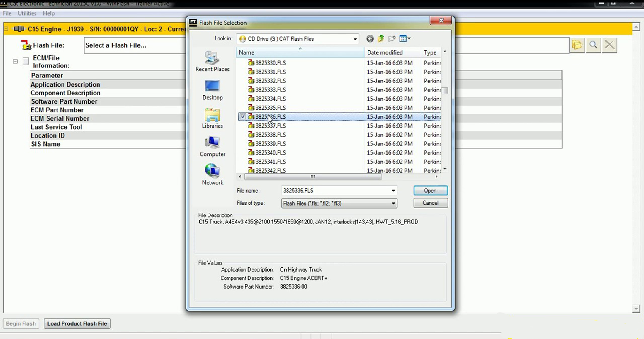Open the Help menu
This screenshot has width=644, height=339.
49,13
